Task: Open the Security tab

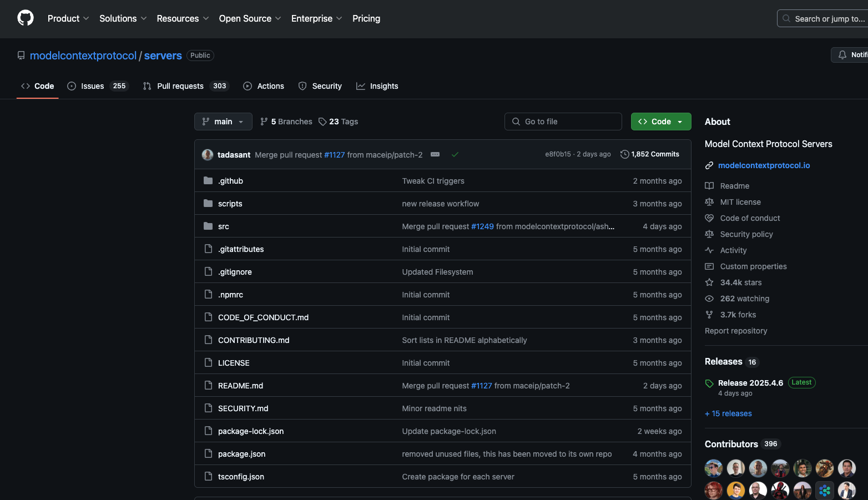Action: [320, 86]
